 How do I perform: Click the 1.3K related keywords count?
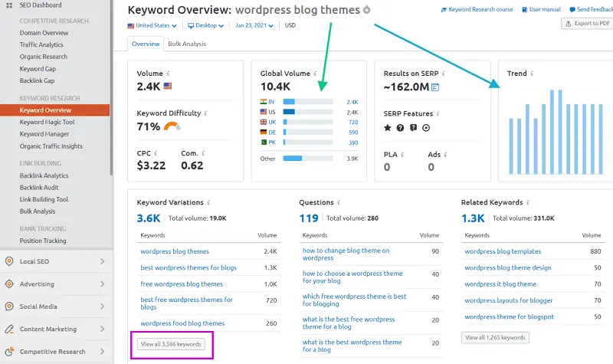tap(473, 218)
